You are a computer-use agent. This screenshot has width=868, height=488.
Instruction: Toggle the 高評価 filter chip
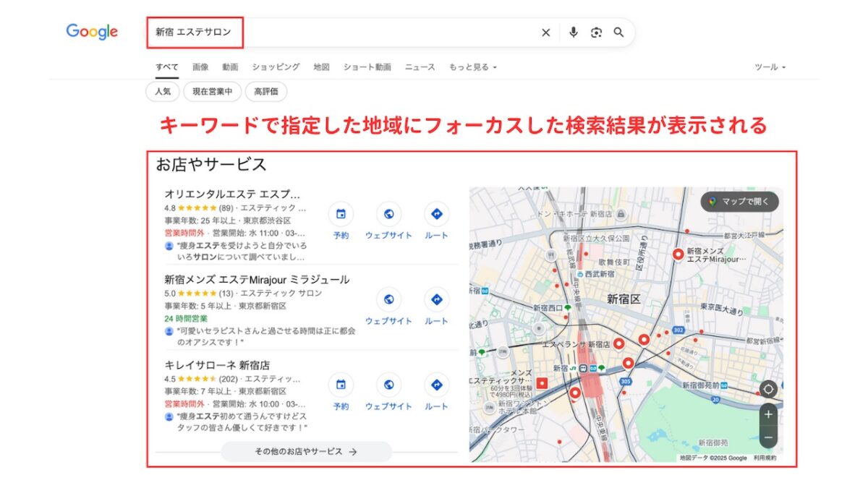coord(265,92)
